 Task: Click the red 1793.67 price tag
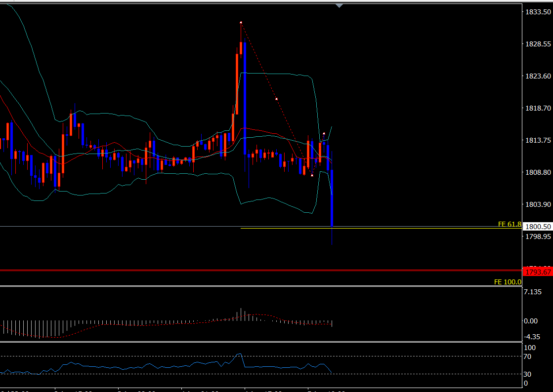(538, 272)
